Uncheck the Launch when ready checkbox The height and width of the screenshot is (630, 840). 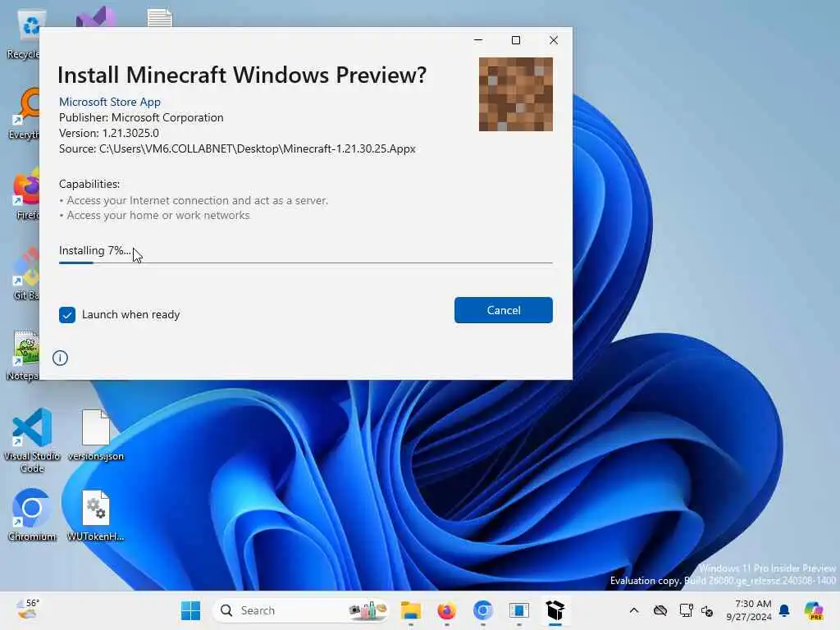pos(67,315)
